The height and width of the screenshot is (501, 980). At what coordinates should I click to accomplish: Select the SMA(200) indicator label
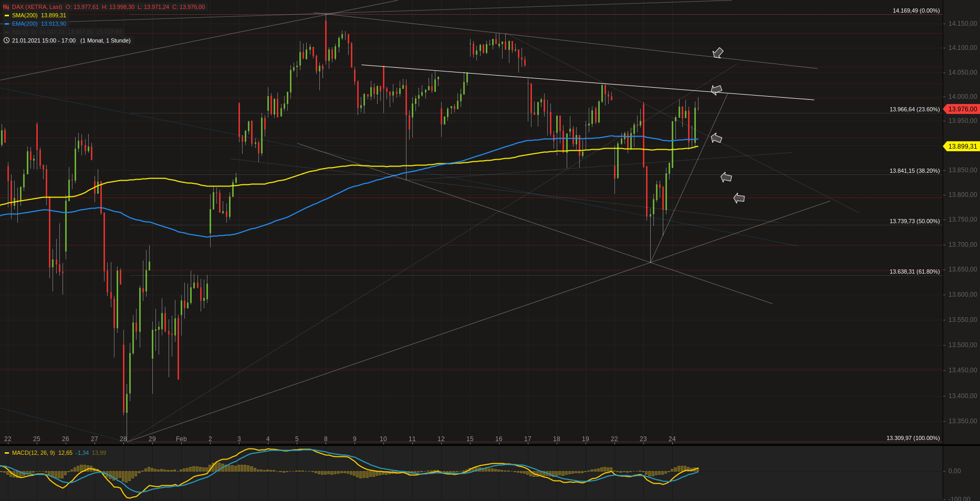[x=25, y=16]
